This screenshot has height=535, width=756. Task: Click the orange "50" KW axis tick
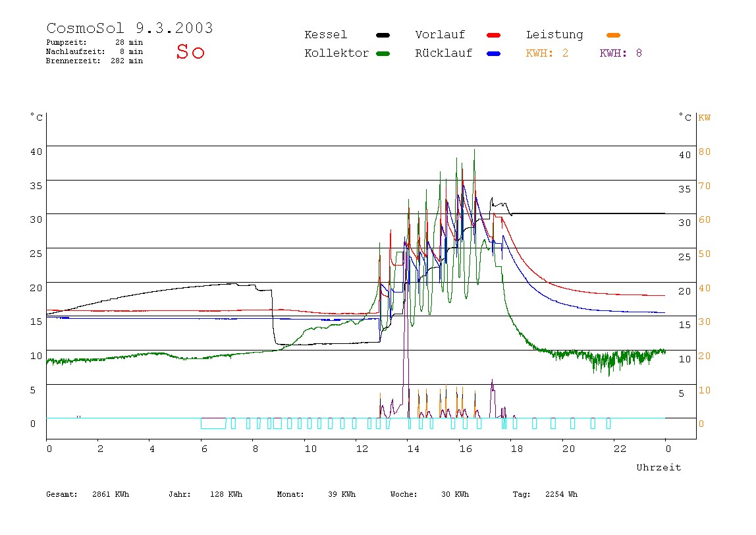pyautogui.click(x=705, y=254)
